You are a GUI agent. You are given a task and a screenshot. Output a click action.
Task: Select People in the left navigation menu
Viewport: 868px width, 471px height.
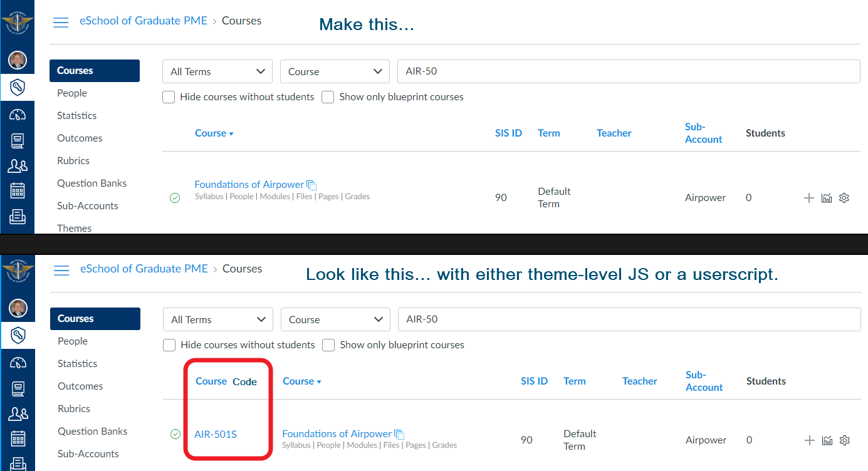coord(71,93)
